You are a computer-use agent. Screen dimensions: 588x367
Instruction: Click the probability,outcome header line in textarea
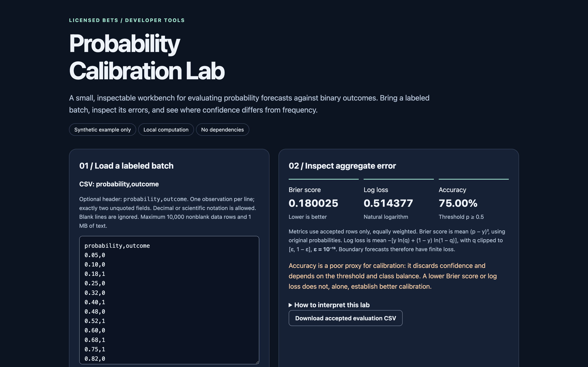point(117,246)
